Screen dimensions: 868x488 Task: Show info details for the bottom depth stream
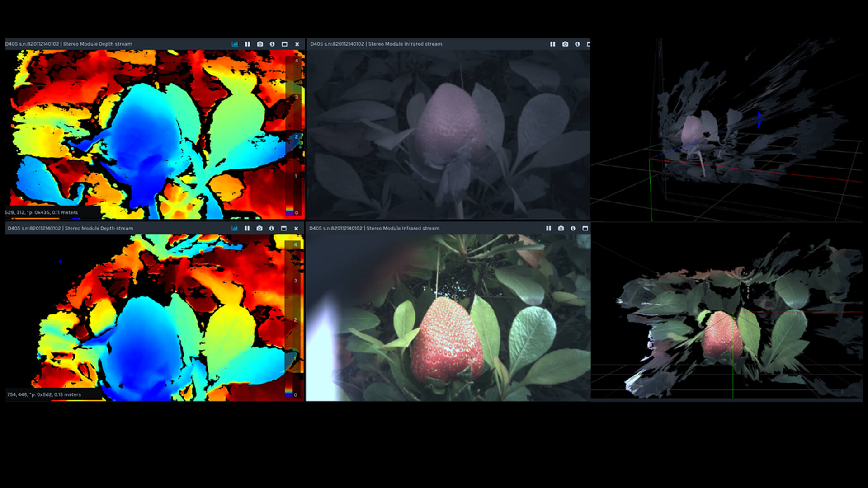pos(272,228)
